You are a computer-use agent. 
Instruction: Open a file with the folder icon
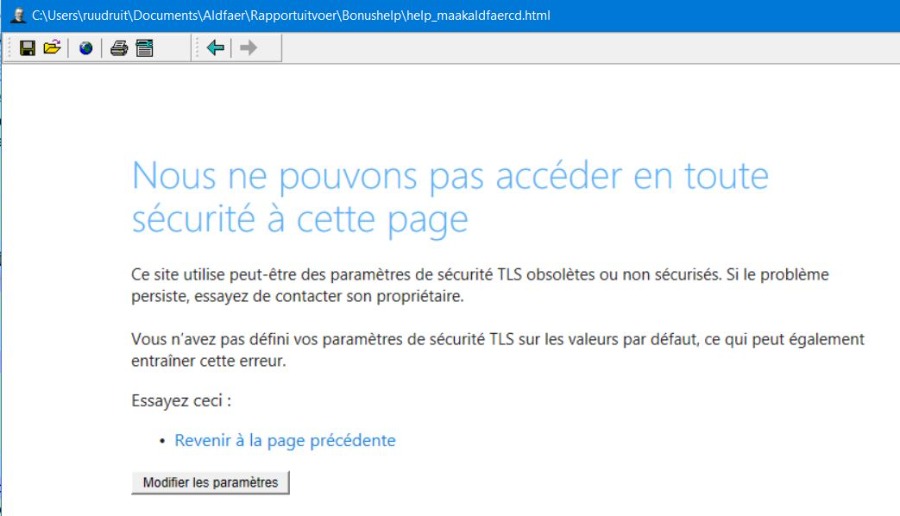point(52,48)
